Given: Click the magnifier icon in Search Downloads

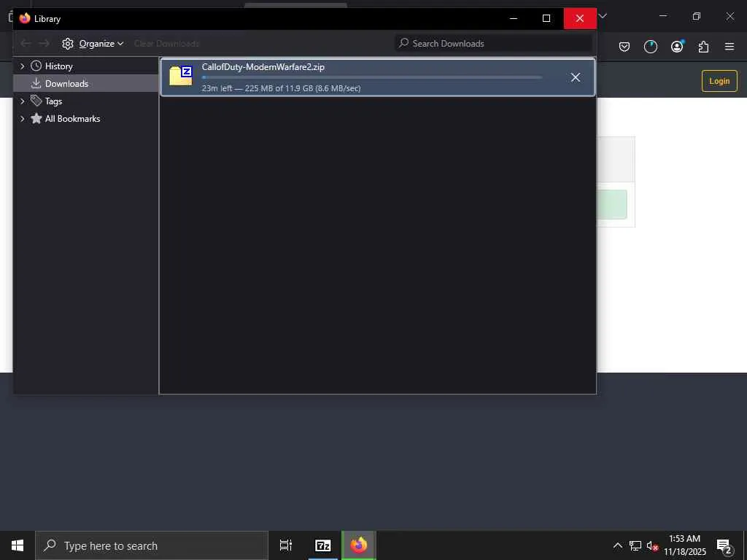Looking at the screenshot, I should pyautogui.click(x=404, y=43).
